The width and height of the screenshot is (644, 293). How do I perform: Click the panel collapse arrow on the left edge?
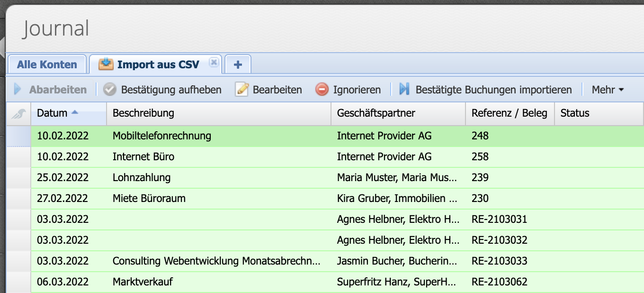3,45
